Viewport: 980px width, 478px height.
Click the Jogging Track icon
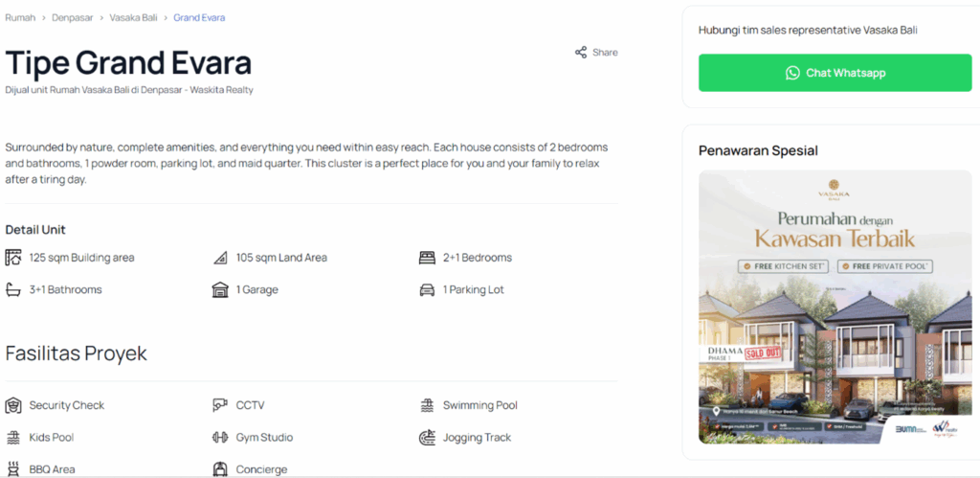(427, 438)
